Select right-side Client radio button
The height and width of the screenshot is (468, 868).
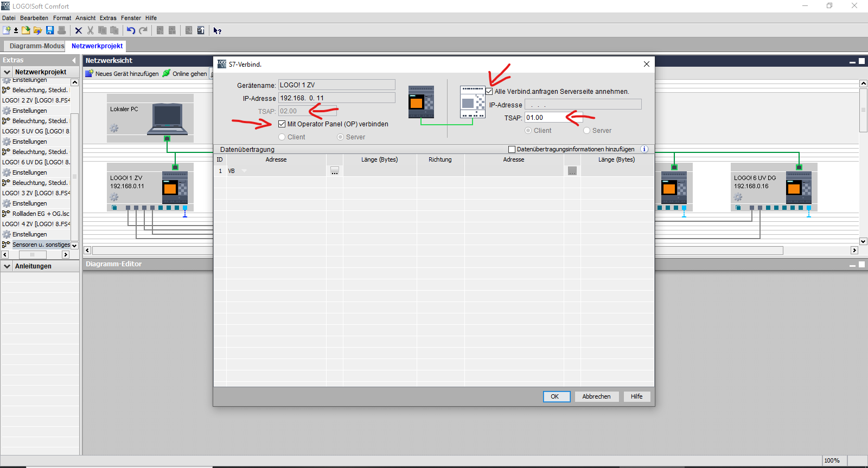528,131
